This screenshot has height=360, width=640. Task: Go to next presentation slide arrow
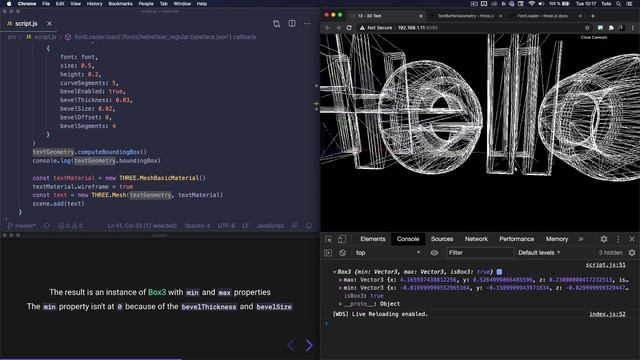tap(309, 345)
